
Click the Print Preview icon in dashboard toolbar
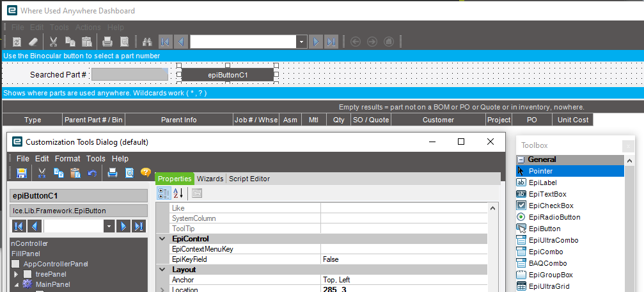[x=125, y=42]
